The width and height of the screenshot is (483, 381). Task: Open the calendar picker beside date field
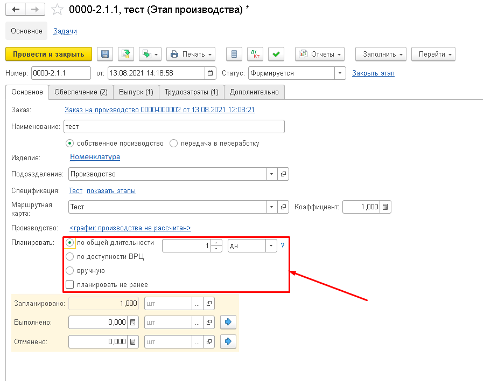point(210,73)
